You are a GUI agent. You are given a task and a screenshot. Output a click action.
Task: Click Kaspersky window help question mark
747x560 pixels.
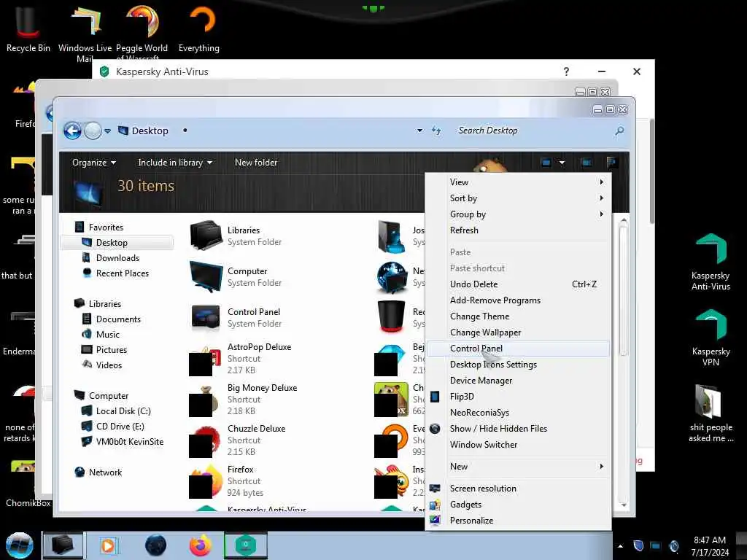tap(566, 71)
